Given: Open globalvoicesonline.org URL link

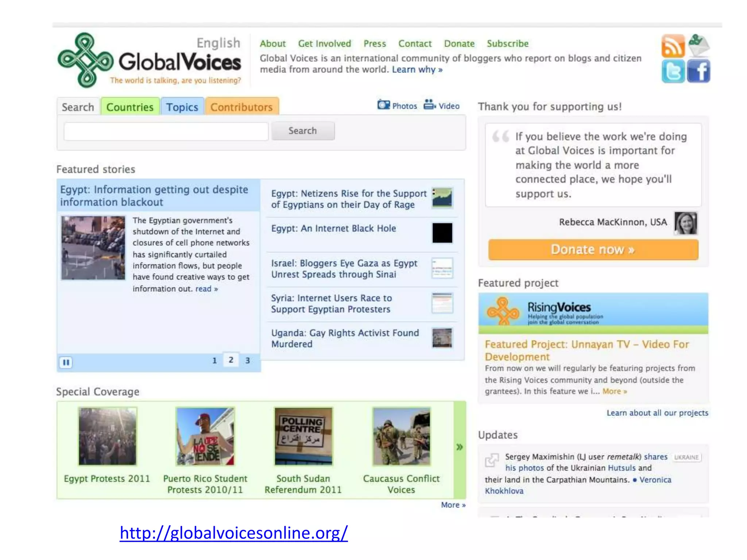Looking at the screenshot, I should (234, 533).
